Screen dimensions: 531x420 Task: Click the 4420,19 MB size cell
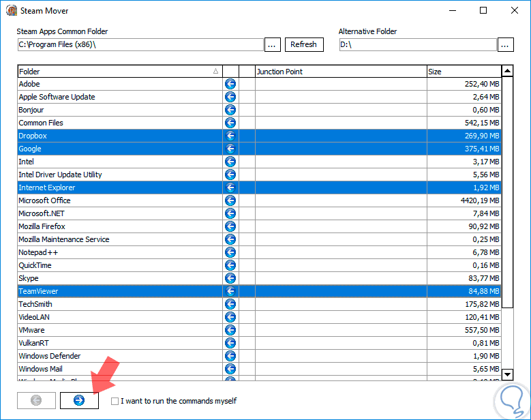464,200
